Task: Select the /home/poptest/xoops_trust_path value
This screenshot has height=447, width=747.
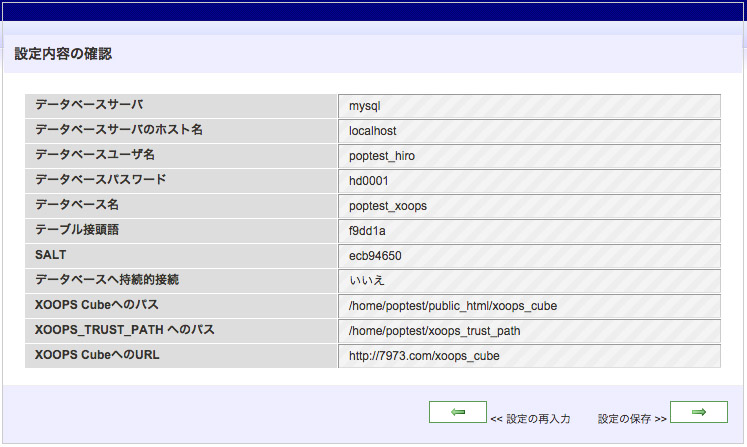Action: (434, 331)
